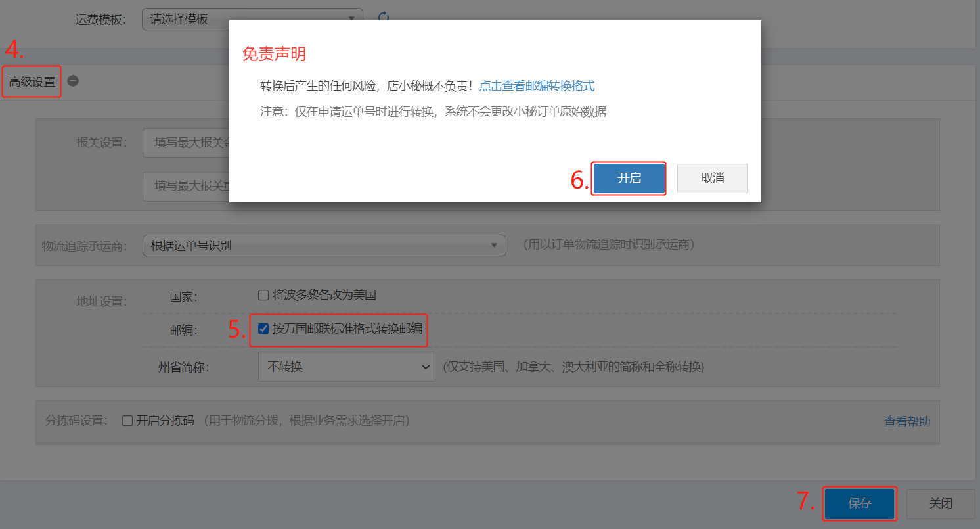Open the 点击查看邮编转换格式 link
This screenshot has height=529, width=980.
click(537, 86)
